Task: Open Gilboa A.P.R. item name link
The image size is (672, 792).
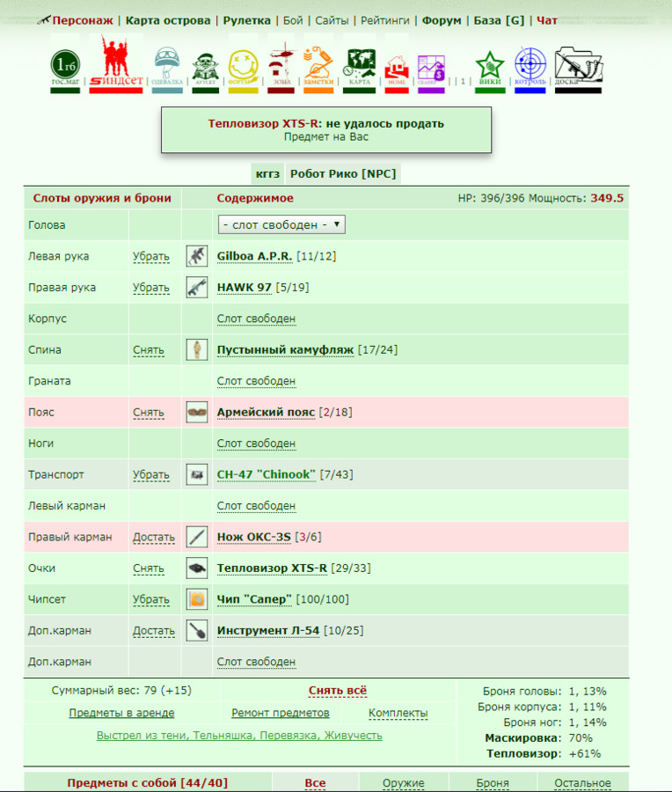Action: point(254,257)
